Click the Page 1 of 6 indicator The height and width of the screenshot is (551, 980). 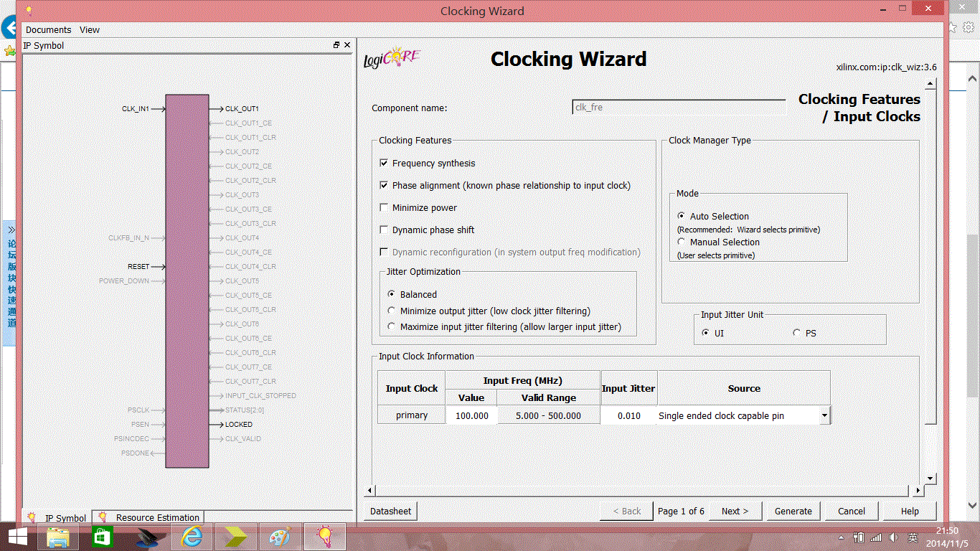click(681, 512)
